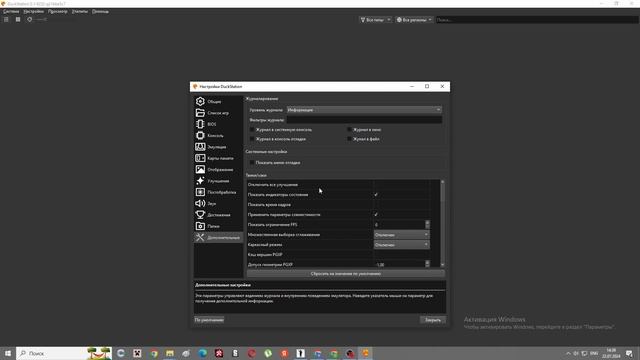This screenshot has height=360, width=640.
Task: Open the notification center icon
Action: (629, 353)
